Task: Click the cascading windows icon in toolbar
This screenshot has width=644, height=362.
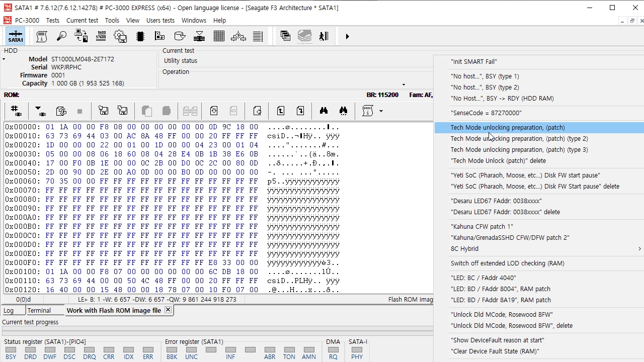Action: (x=285, y=36)
